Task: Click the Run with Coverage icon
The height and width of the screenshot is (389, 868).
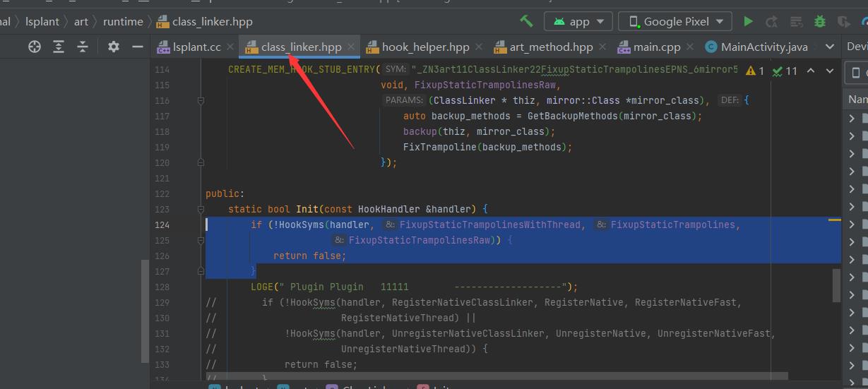Action: click(843, 21)
